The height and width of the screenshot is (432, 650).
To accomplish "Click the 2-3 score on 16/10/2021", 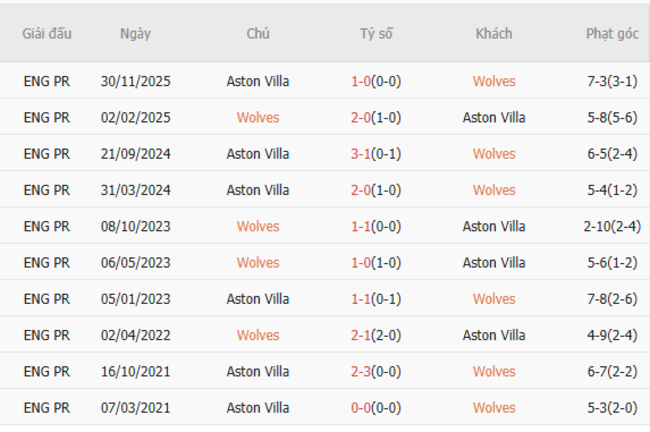I will 361,372.
